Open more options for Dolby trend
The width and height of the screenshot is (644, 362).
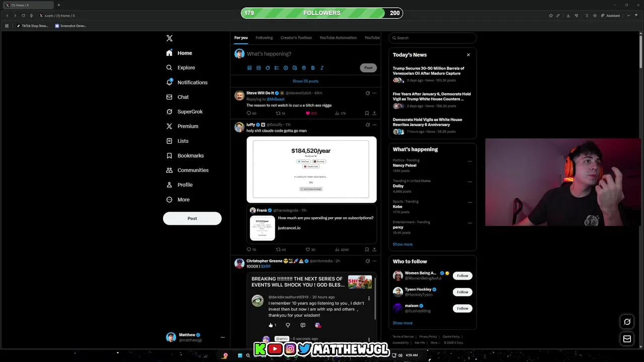click(x=470, y=182)
